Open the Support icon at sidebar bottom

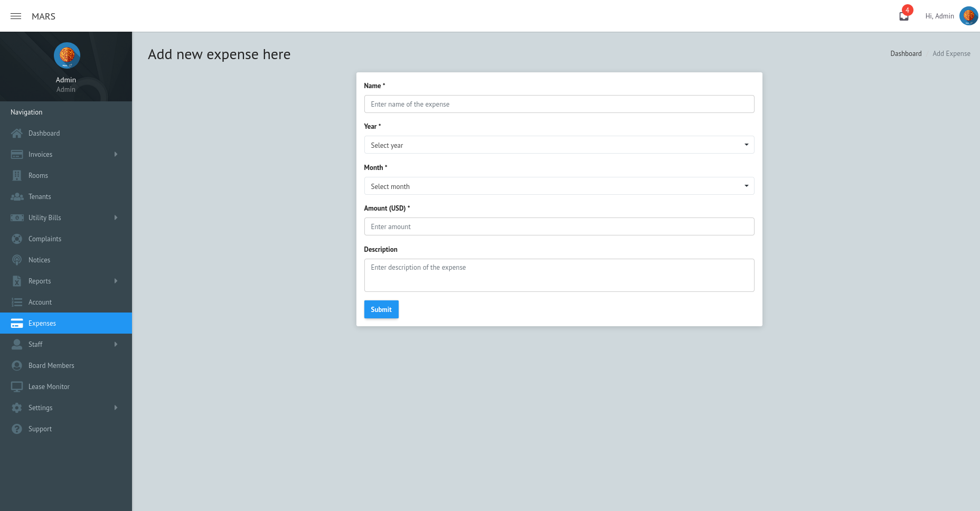pos(16,429)
